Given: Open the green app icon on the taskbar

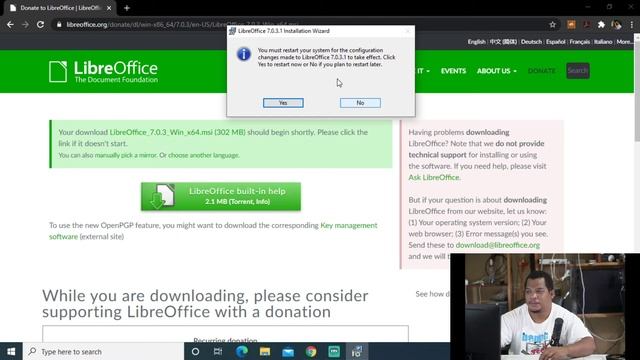Looking at the screenshot, I should click(334, 351).
